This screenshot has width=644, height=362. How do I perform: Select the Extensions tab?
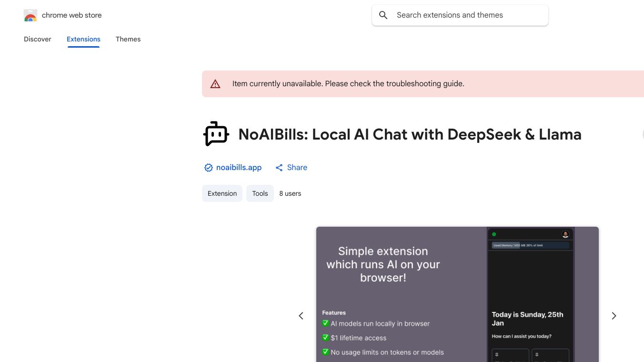[x=83, y=39]
